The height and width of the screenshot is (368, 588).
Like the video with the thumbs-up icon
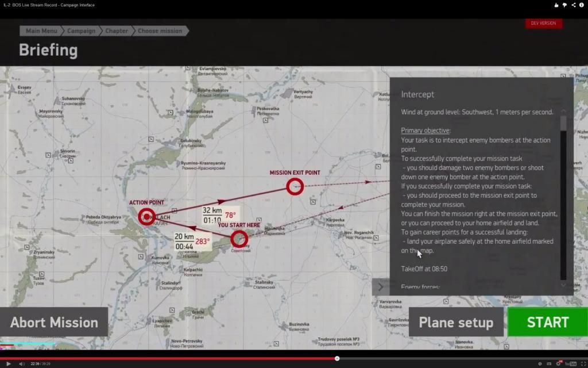556,5
